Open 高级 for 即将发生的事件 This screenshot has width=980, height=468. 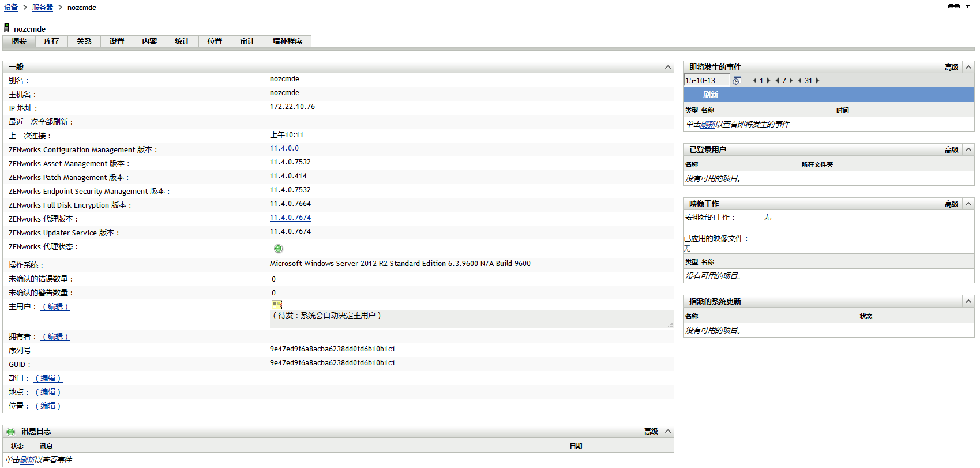(x=952, y=68)
